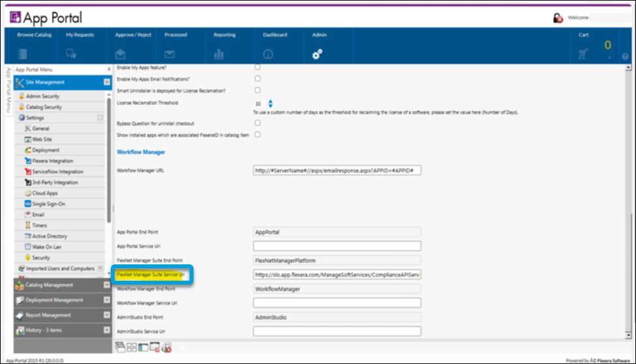The height and width of the screenshot is (364, 636).
Task: Open My Requests chat icon
Action: point(71,54)
